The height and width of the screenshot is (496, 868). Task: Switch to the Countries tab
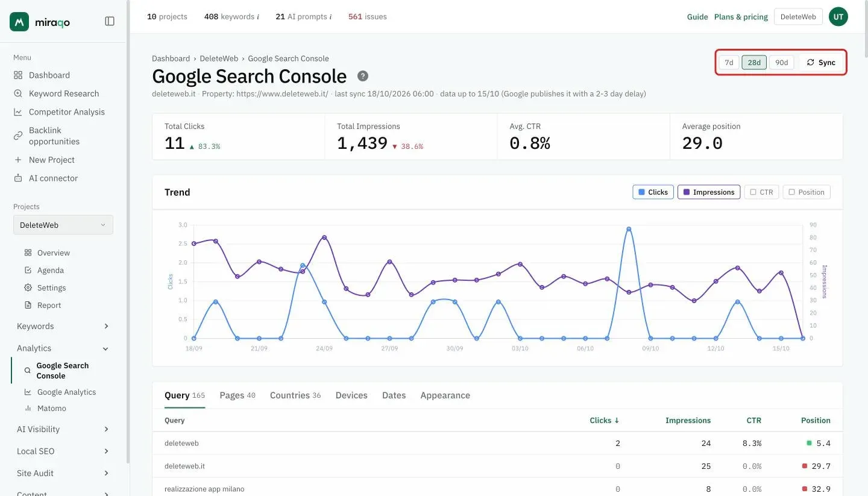coord(295,395)
